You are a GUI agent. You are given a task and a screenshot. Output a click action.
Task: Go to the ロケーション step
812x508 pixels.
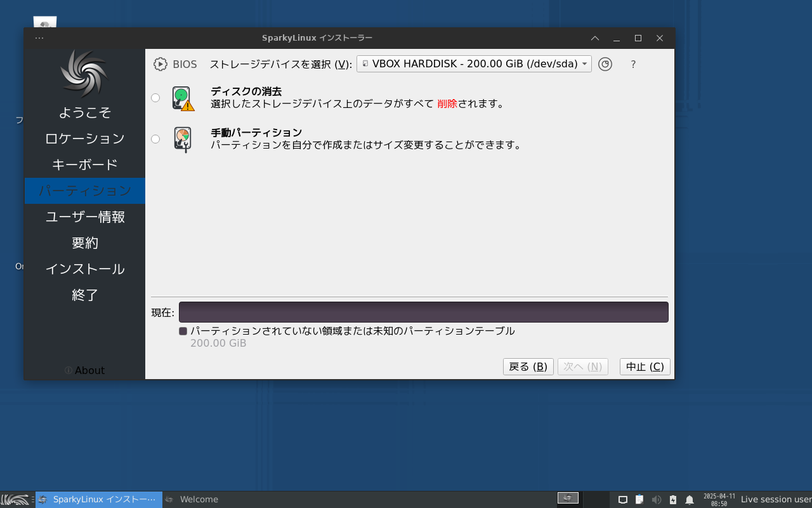pos(85,138)
